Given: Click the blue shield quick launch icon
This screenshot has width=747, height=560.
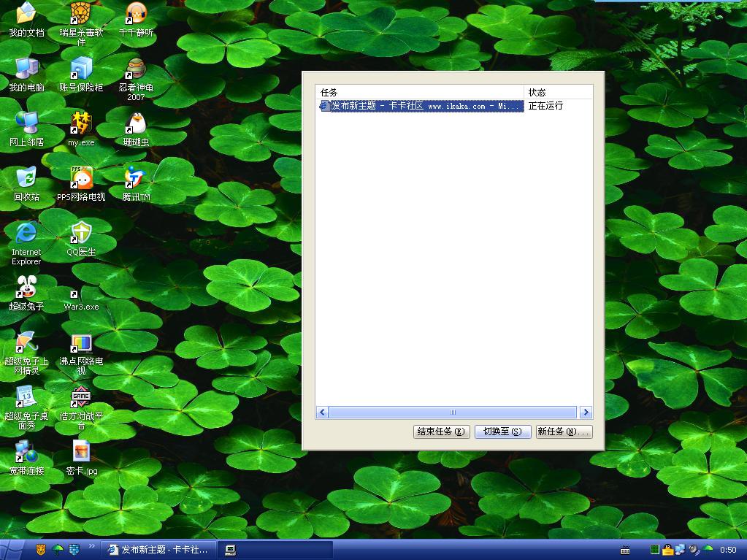Looking at the screenshot, I should click(x=74, y=550).
